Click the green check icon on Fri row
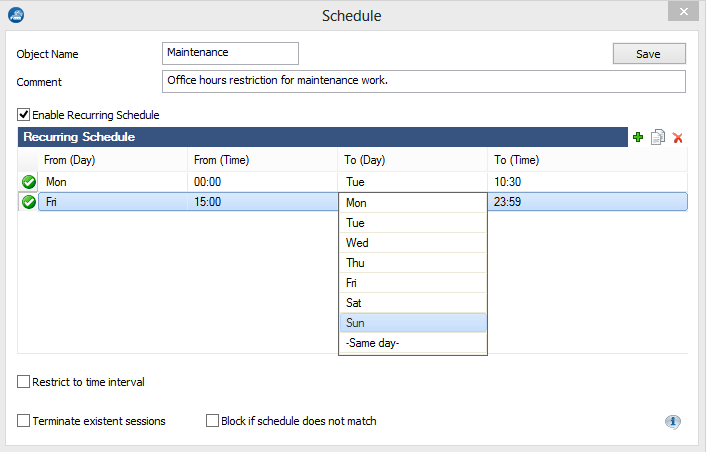 tap(29, 202)
